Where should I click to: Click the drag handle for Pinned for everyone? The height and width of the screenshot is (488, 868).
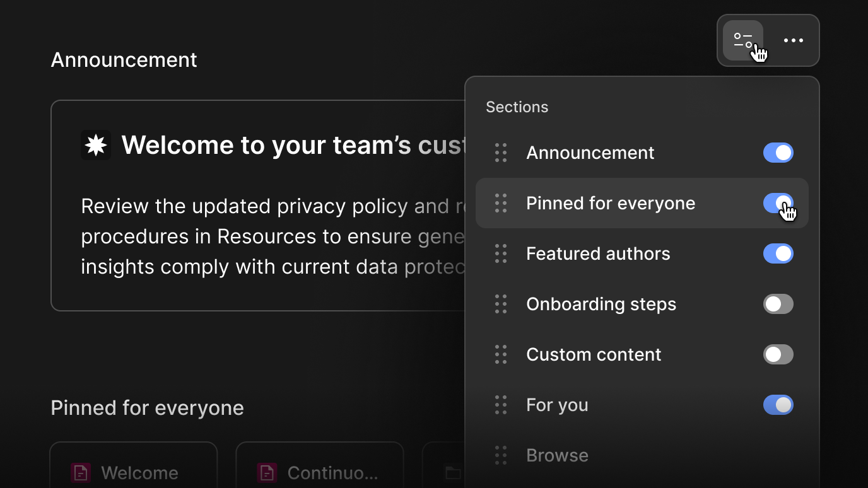[501, 203]
